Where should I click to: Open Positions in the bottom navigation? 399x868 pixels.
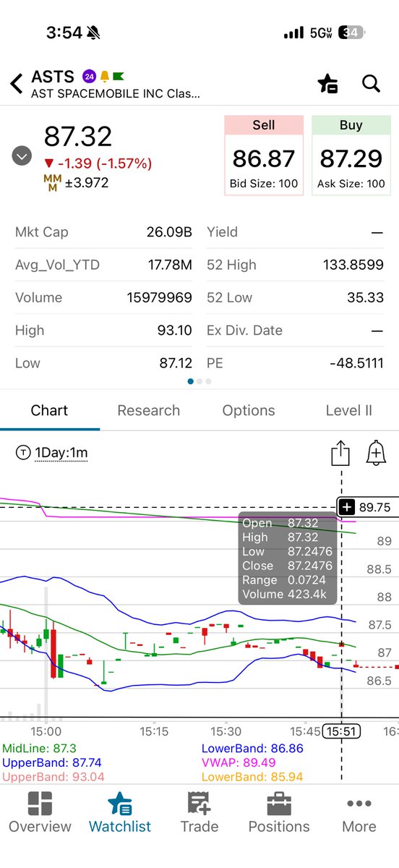[279, 813]
